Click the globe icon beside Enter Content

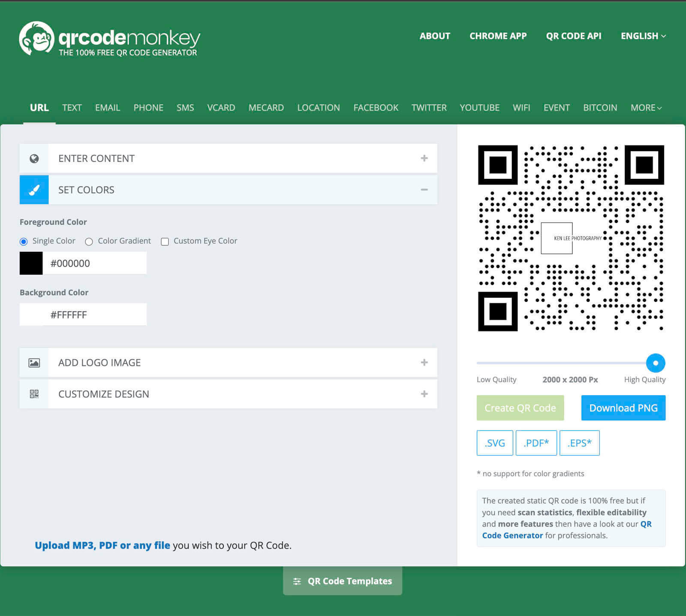(x=34, y=158)
